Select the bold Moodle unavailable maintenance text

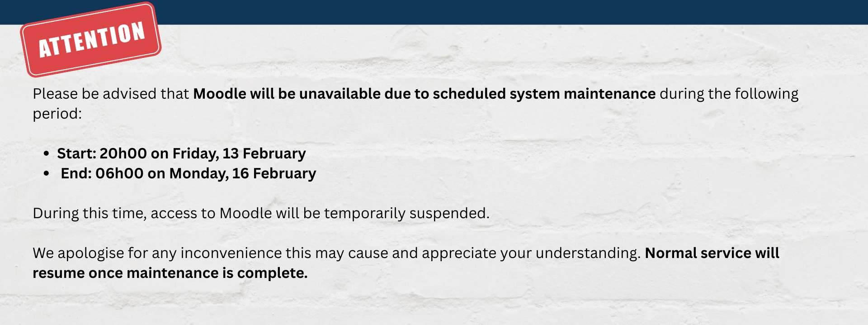pyautogui.click(x=424, y=94)
